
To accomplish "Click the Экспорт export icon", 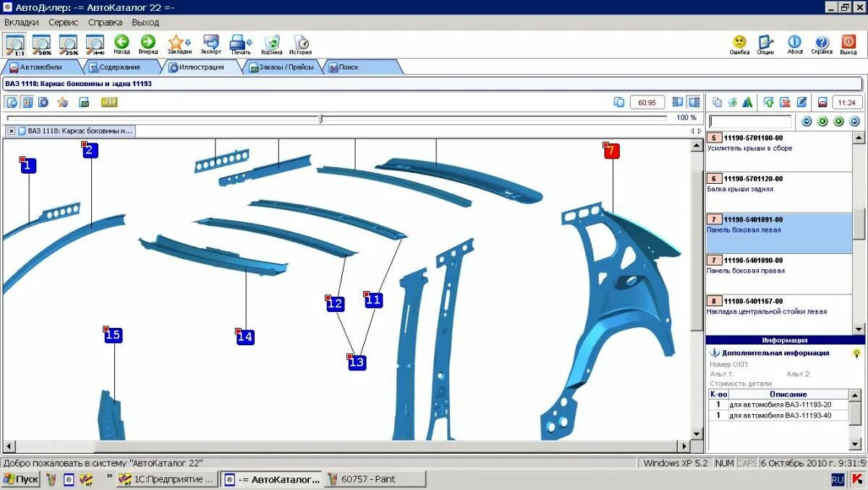I will pos(211,45).
